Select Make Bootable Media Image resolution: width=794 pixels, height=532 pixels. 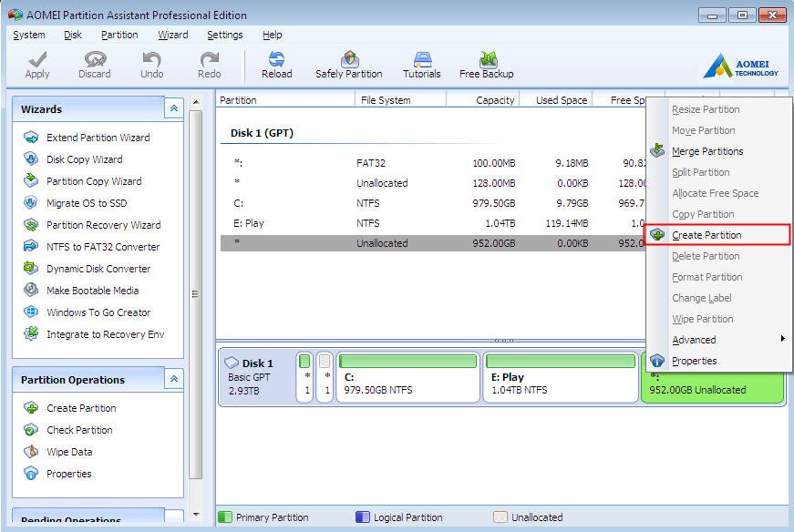pyautogui.click(x=93, y=291)
